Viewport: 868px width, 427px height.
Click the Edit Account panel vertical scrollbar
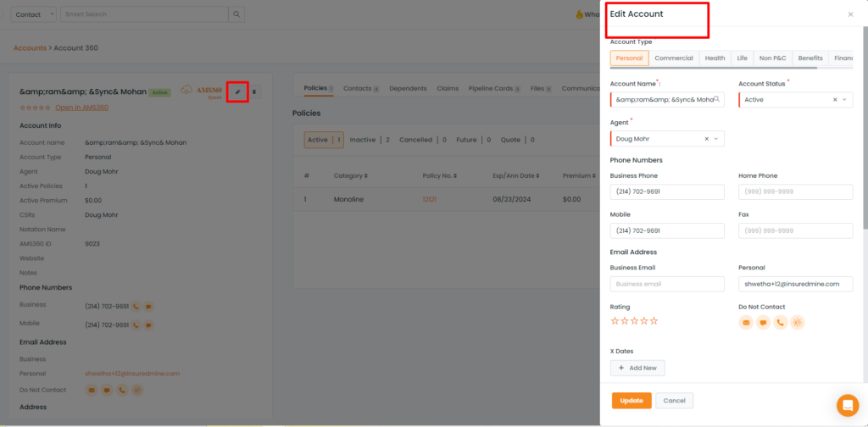(865, 127)
